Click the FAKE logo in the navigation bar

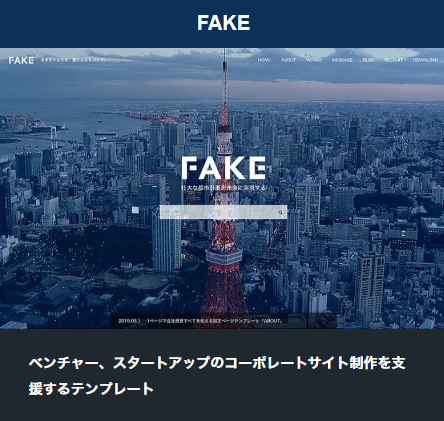click(x=21, y=60)
